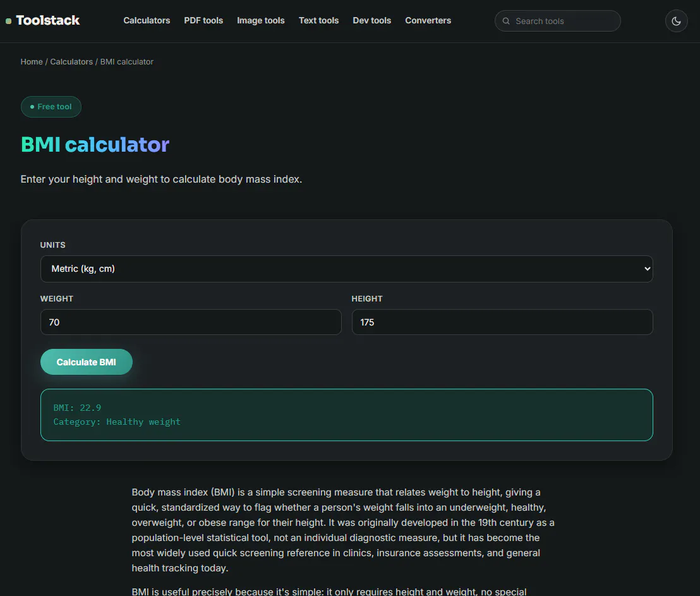The width and height of the screenshot is (700, 596).
Task: Open the Dev tools menu
Action: pyautogui.click(x=371, y=21)
